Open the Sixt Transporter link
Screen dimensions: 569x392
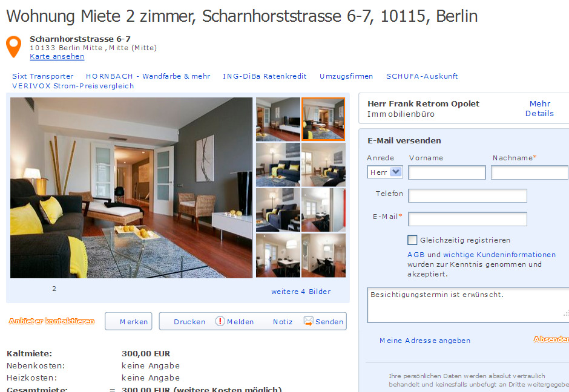coord(43,76)
